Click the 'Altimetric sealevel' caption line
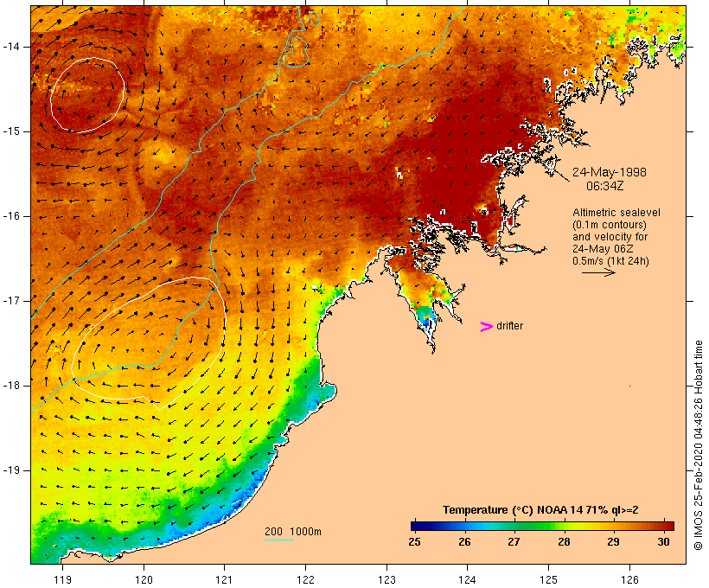Image resolution: width=709 pixels, height=588 pixels. pos(616,213)
